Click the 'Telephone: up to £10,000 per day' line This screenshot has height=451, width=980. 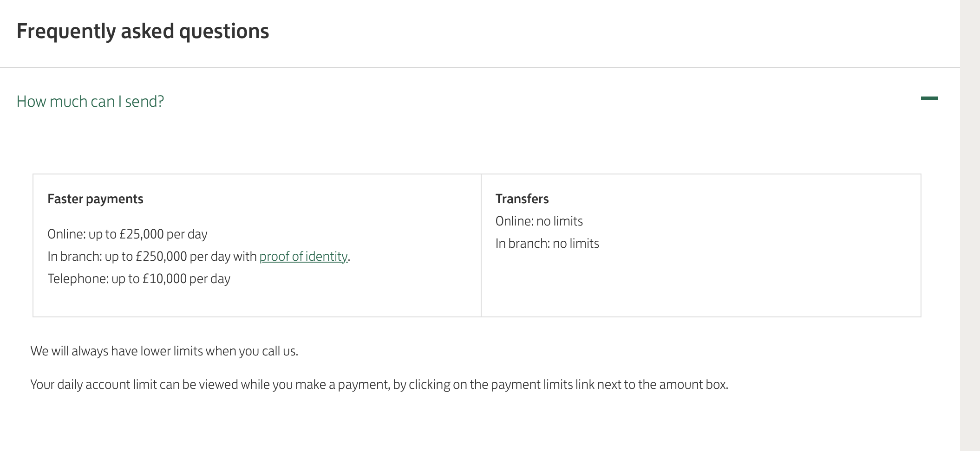(139, 278)
